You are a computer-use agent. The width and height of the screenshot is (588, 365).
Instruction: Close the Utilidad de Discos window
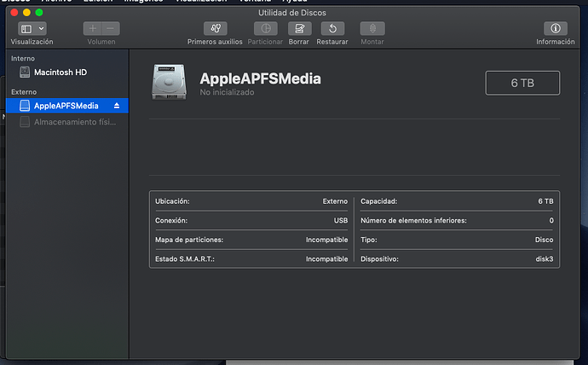click(14, 13)
